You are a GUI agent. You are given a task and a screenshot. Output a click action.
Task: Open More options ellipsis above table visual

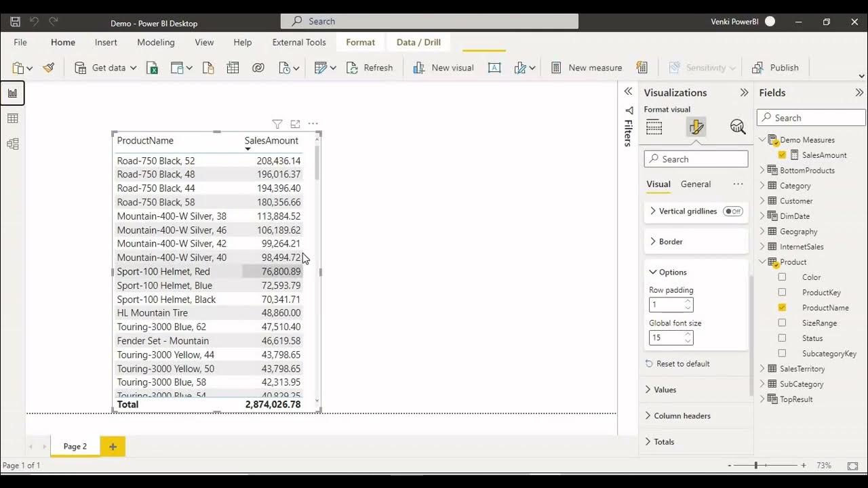pos(313,124)
